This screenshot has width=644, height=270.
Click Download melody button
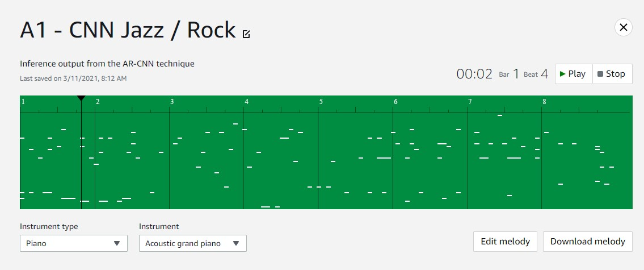[588, 242]
